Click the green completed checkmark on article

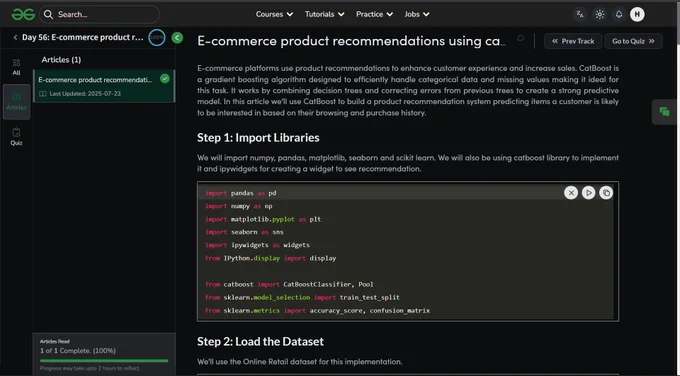click(165, 78)
